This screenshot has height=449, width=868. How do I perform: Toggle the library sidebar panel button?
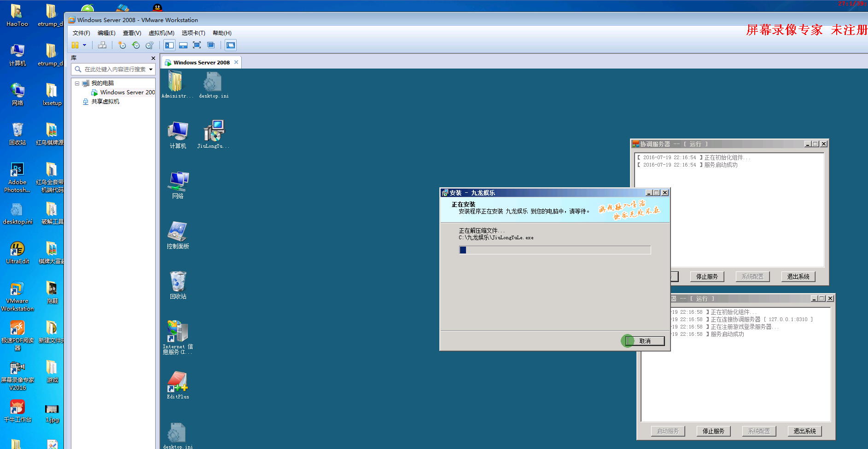169,45
